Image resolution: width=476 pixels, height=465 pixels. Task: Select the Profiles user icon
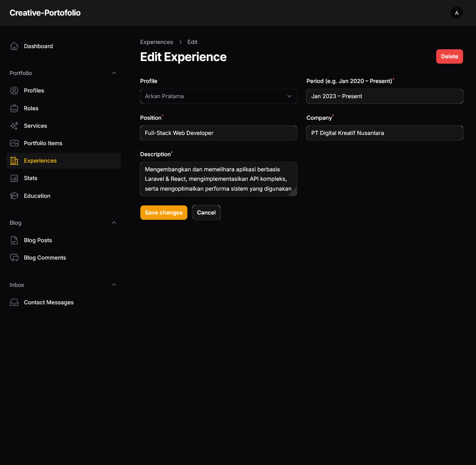[14, 91]
